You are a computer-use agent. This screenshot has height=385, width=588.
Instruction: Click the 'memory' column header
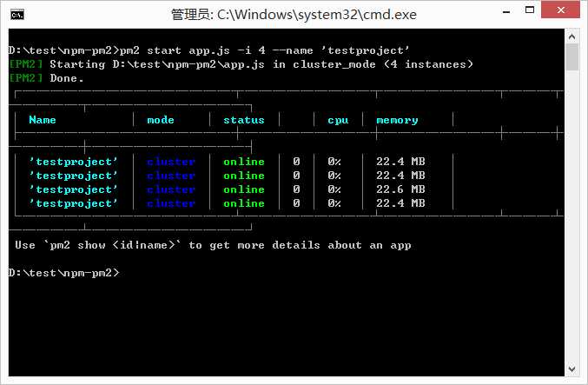[x=397, y=121]
